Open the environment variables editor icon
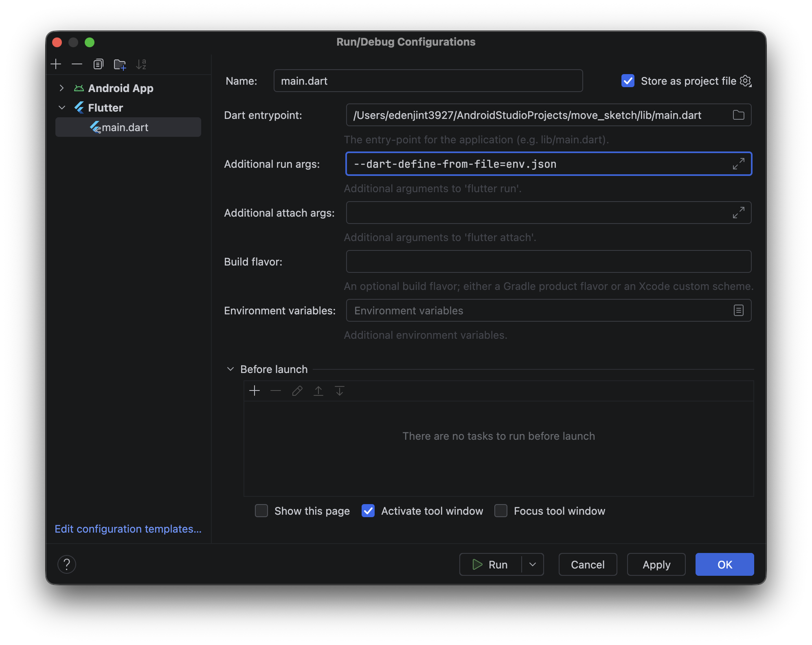 pyautogui.click(x=738, y=310)
